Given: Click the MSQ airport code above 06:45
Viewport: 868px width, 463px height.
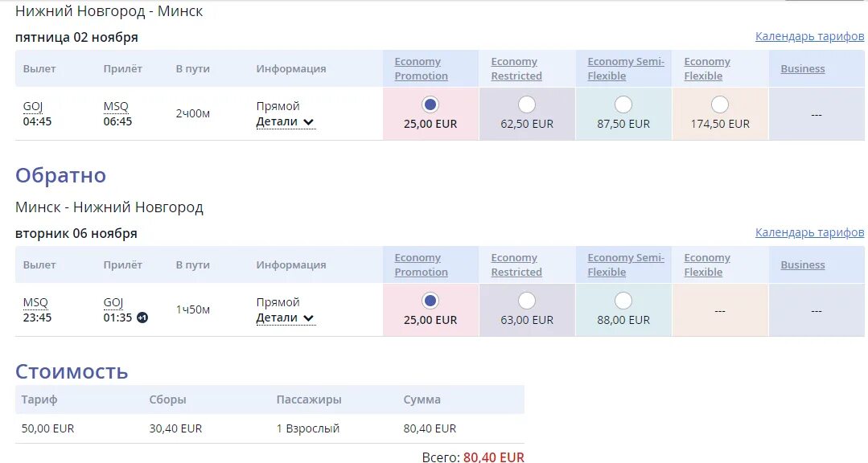Looking at the screenshot, I should tap(116, 107).
